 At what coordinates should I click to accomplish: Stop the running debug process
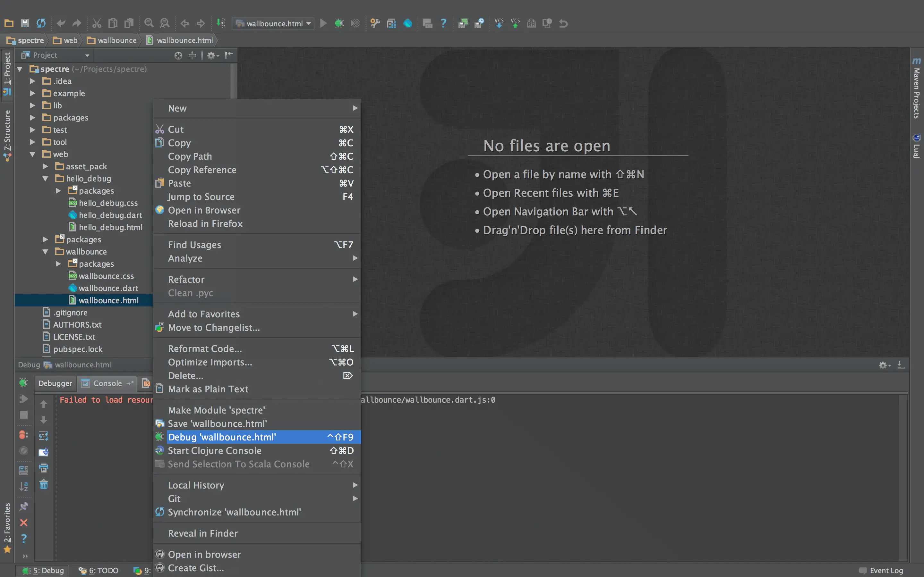point(24,415)
